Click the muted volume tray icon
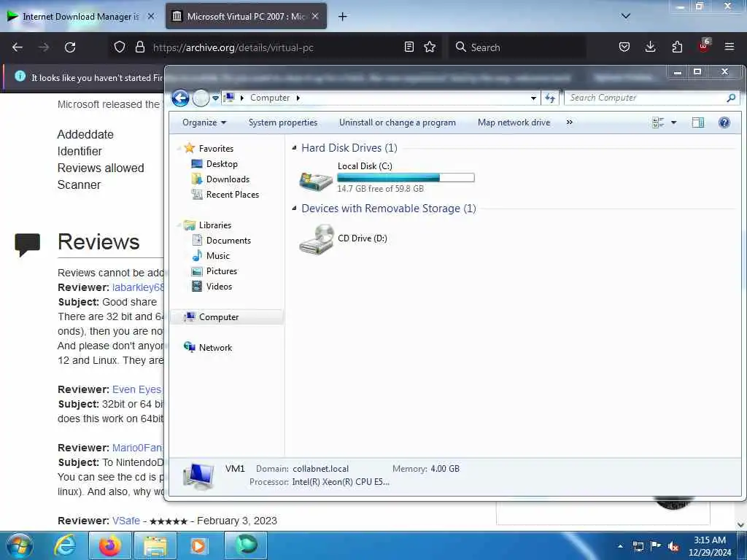 point(673,547)
